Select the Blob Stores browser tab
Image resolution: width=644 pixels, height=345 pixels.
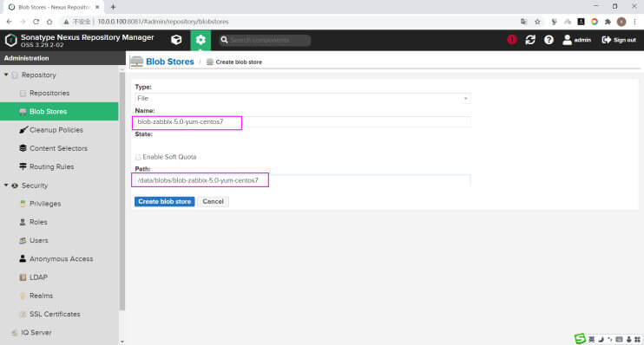[54, 7]
